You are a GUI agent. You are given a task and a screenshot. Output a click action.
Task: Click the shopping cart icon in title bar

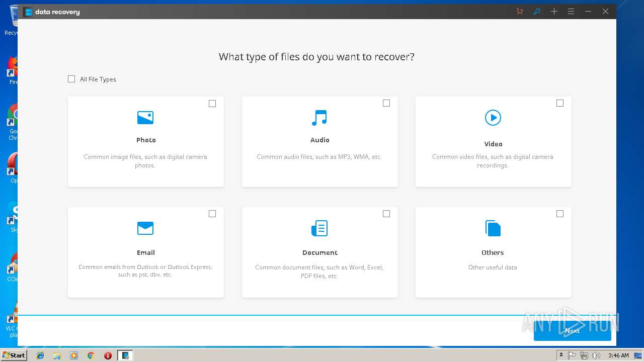pyautogui.click(x=520, y=12)
